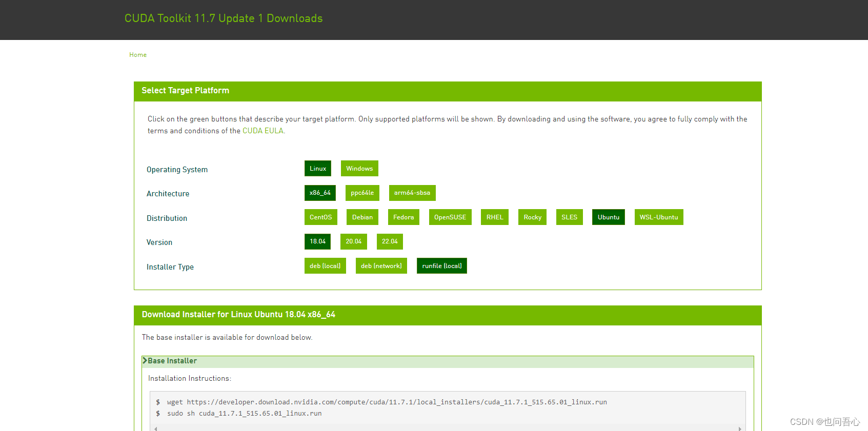Click the code box left scroll arrow

(x=156, y=428)
